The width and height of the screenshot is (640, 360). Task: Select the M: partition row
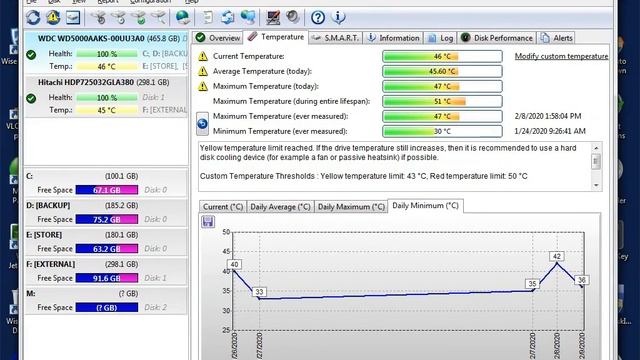click(107, 300)
